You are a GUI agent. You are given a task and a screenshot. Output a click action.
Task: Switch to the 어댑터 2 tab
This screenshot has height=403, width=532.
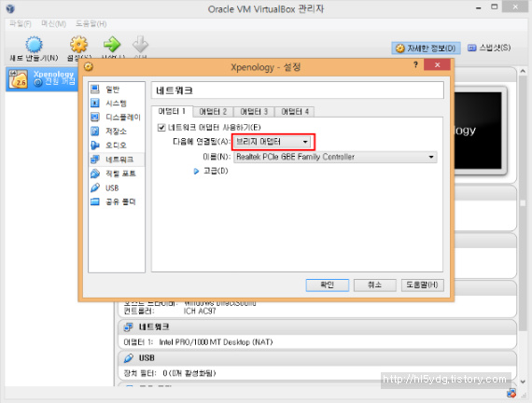pyautogui.click(x=213, y=112)
